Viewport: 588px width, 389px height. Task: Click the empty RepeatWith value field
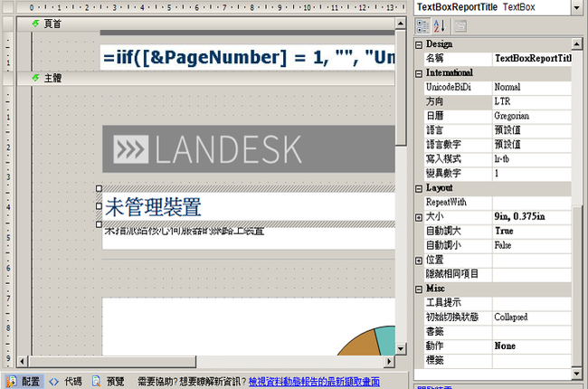click(x=532, y=203)
